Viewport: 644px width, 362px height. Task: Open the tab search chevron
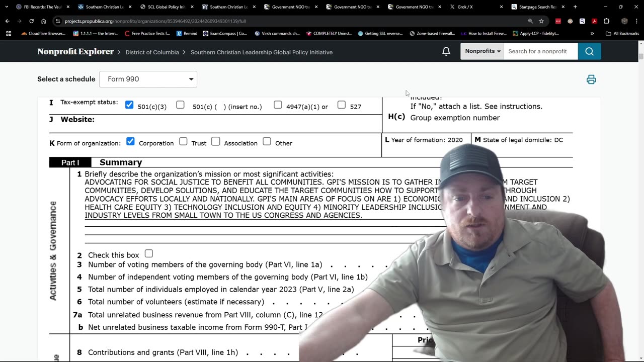(x=6, y=7)
